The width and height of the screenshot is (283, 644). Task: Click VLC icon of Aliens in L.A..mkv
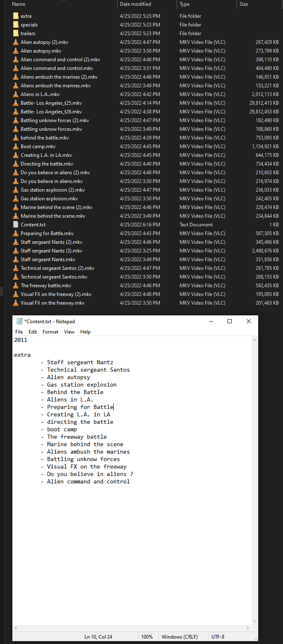pyautogui.click(x=16, y=94)
